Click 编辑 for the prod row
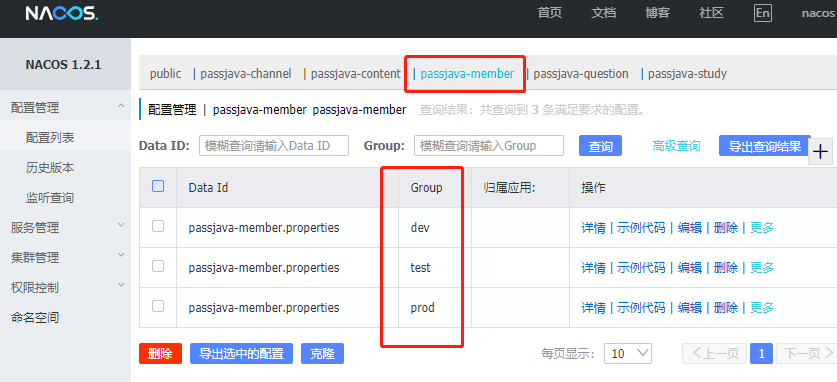 coord(690,308)
